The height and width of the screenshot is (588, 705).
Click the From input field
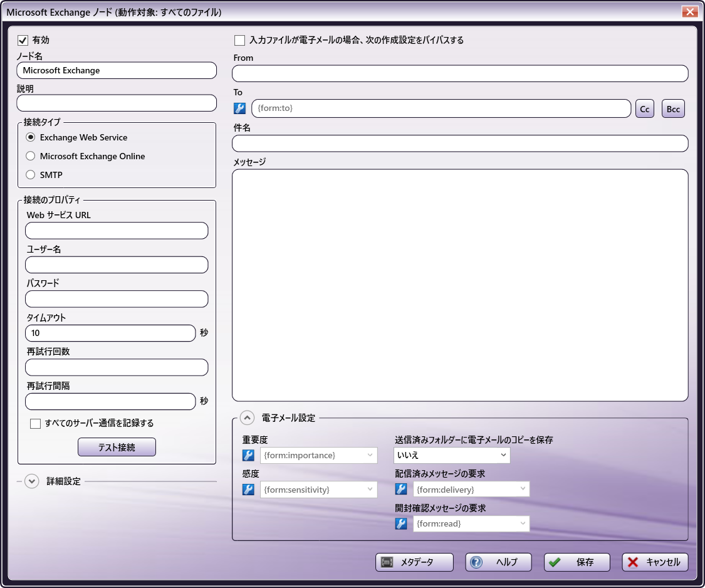point(460,74)
